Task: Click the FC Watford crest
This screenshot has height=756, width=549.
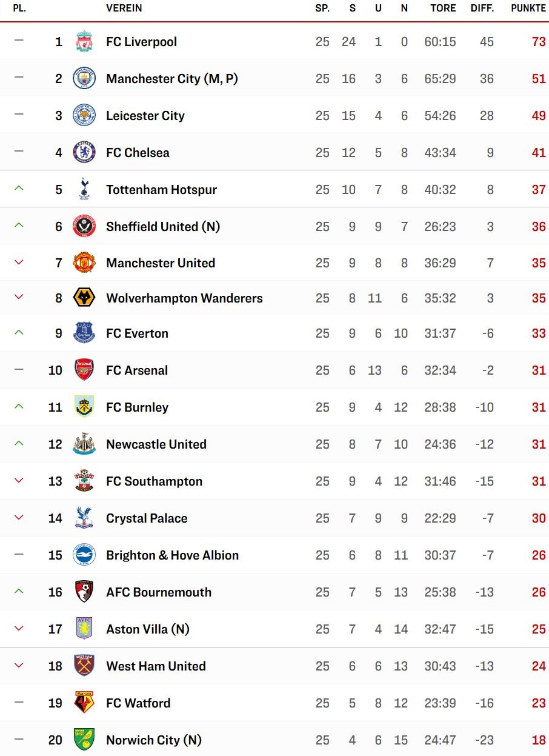Action: pyautogui.click(x=84, y=703)
